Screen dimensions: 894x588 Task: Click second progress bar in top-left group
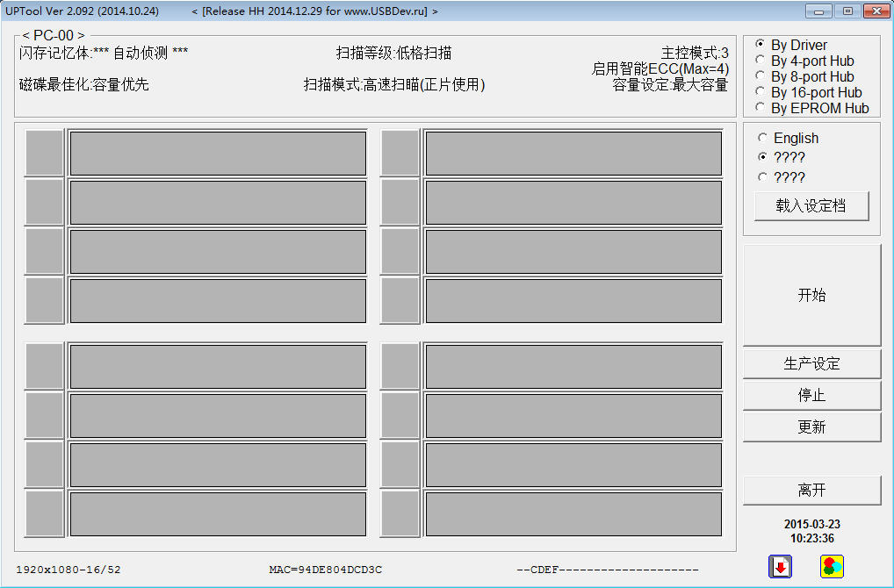218,202
